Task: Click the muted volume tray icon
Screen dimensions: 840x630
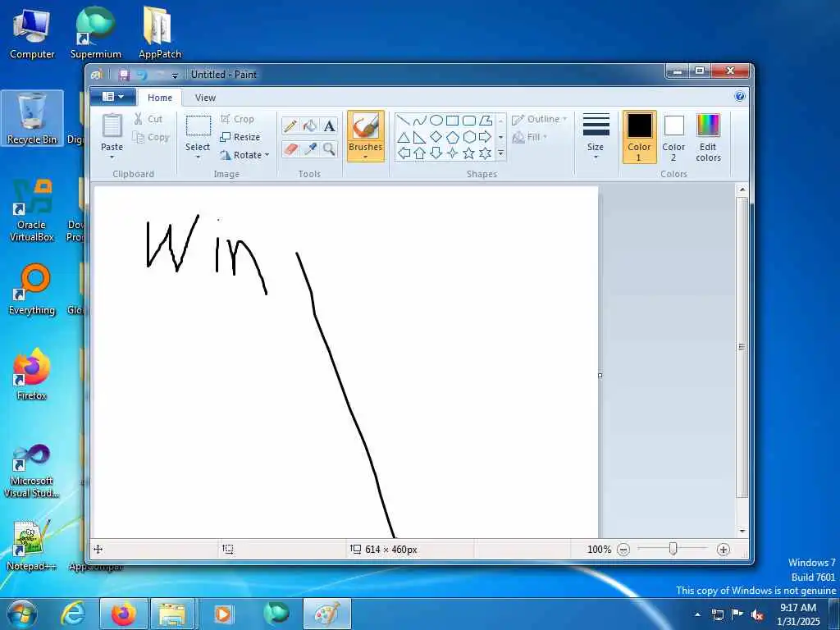Action: [x=757, y=614]
